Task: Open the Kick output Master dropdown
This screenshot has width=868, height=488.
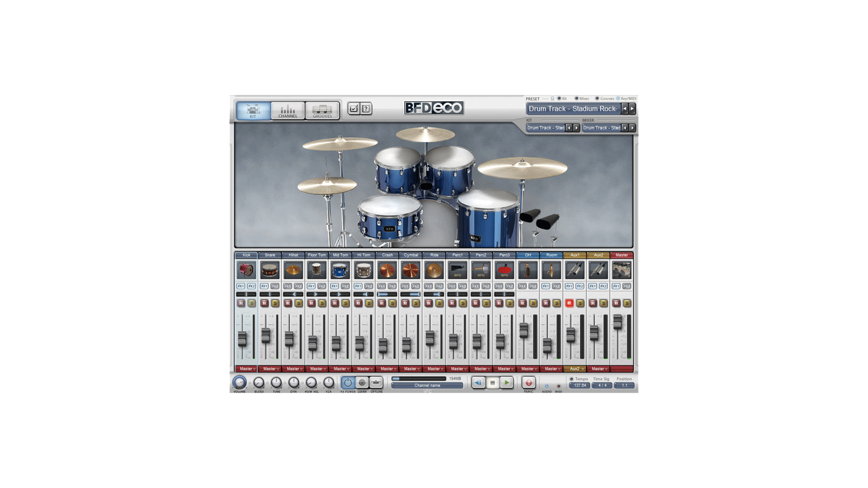Action: [246, 369]
